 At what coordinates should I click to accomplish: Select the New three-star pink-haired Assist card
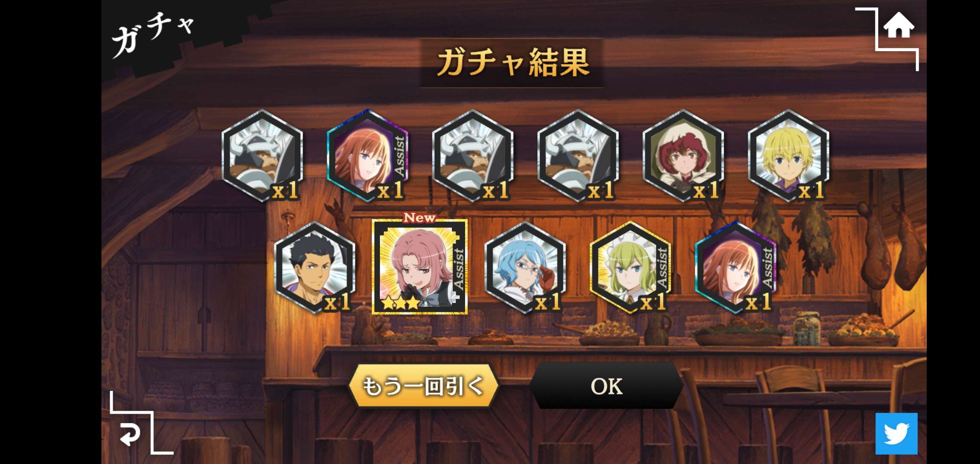pos(420,267)
